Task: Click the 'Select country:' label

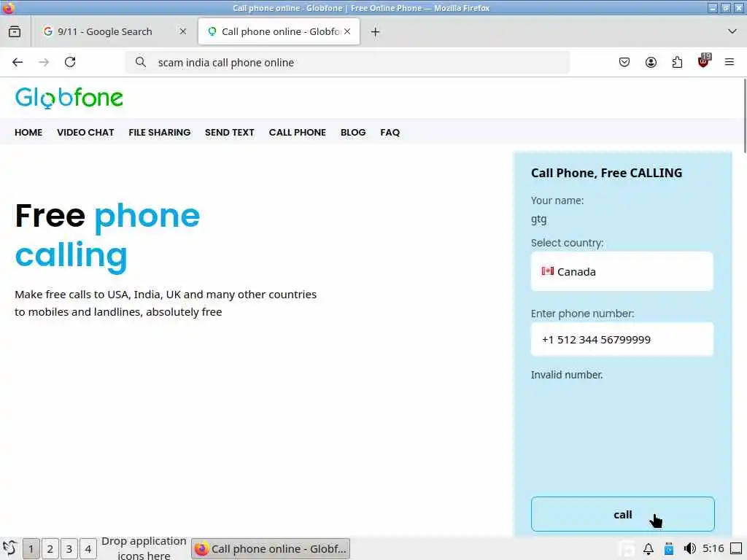Action: 567,243
